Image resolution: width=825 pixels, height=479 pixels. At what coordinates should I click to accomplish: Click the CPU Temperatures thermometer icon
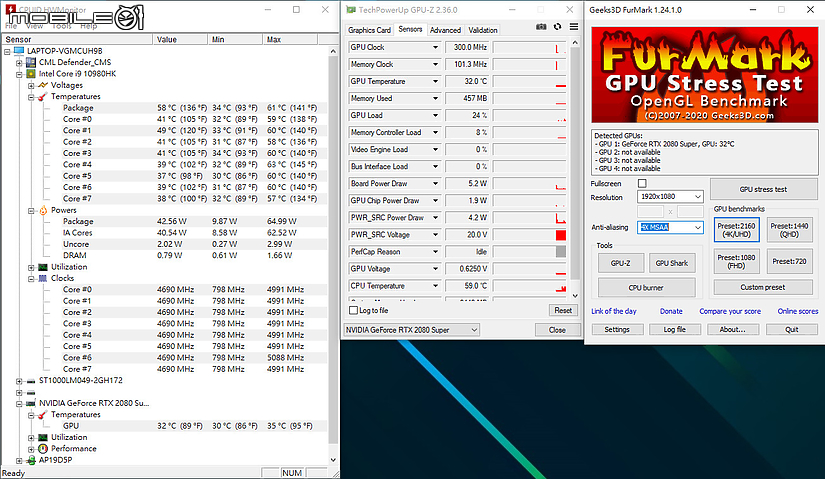tap(43, 96)
